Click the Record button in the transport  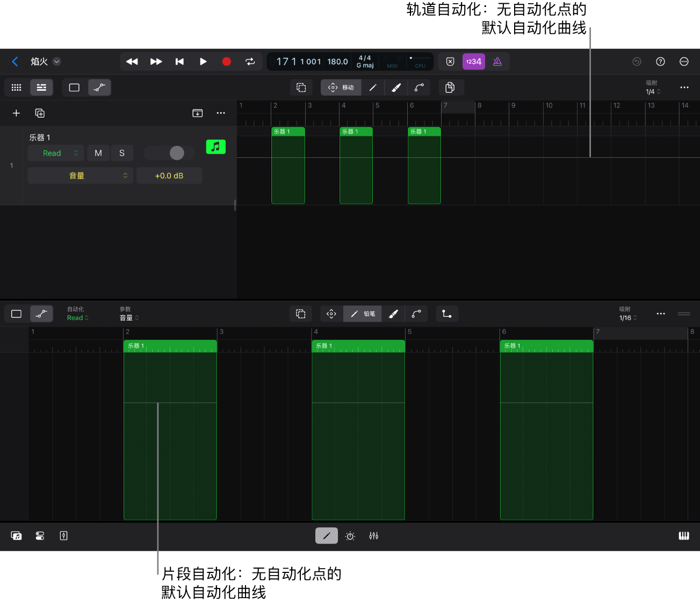pyautogui.click(x=226, y=62)
